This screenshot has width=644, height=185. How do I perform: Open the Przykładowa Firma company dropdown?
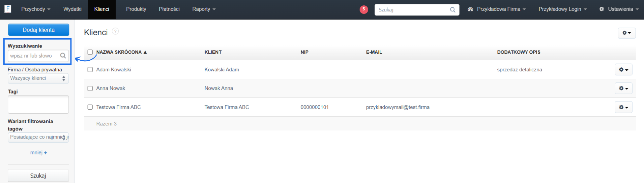click(497, 9)
